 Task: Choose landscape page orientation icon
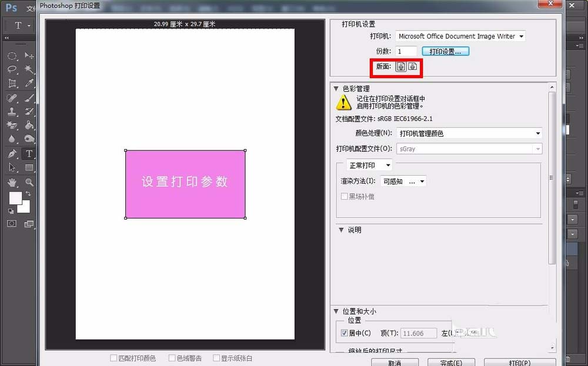pos(412,67)
